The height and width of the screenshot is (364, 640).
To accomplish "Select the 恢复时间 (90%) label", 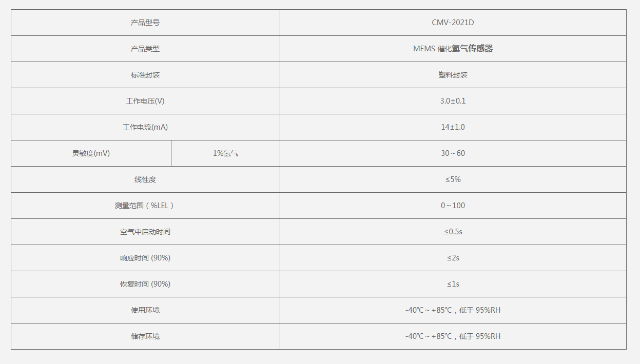I will (x=145, y=284).
